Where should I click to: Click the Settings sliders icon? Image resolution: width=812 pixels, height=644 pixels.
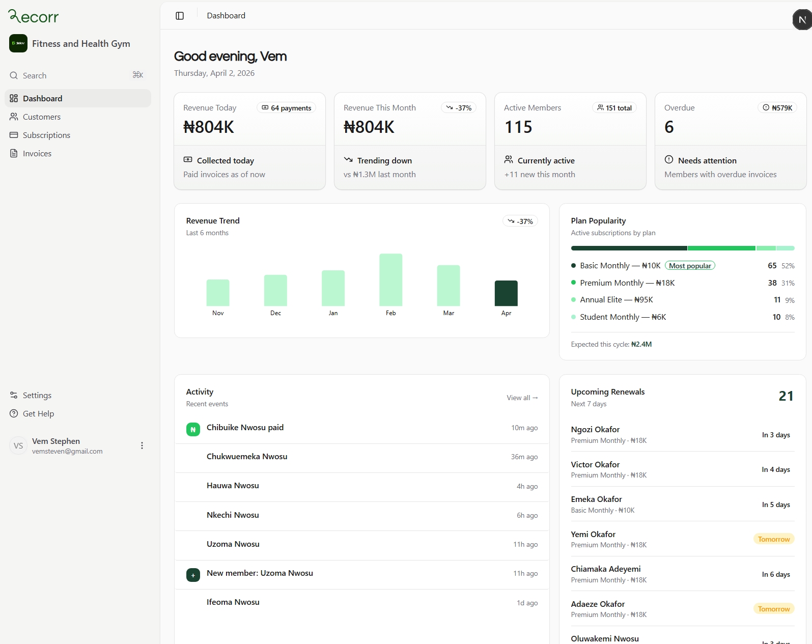coord(14,395)
